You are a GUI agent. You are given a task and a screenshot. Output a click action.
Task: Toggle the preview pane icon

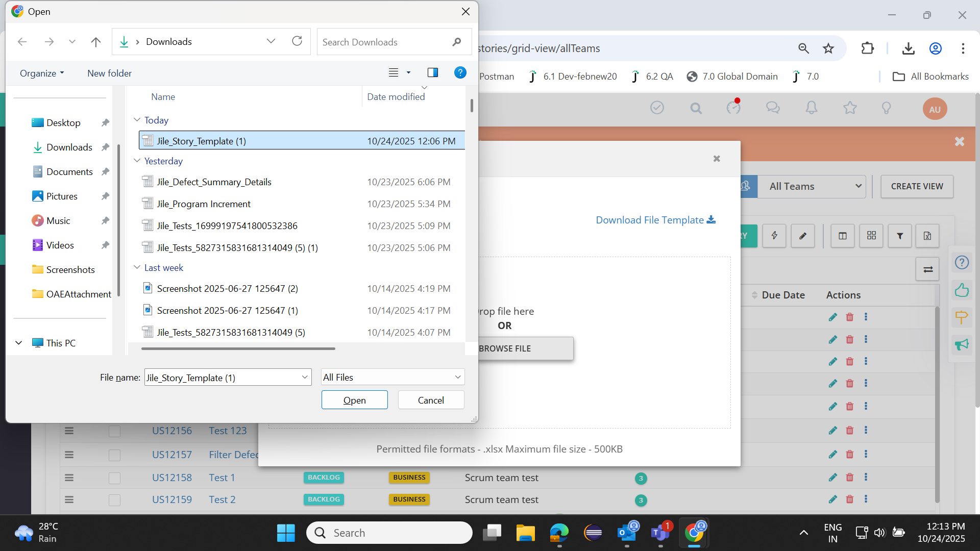(432, 72)
